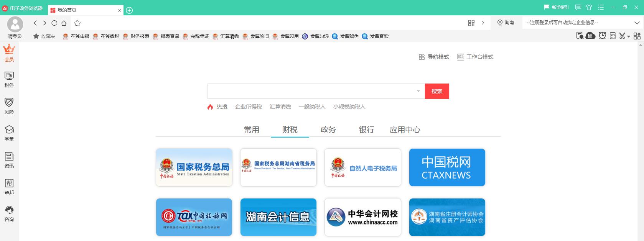Open the main menu list icon
The width and height of the screenshot is (644, 241).
pos(601,7)
